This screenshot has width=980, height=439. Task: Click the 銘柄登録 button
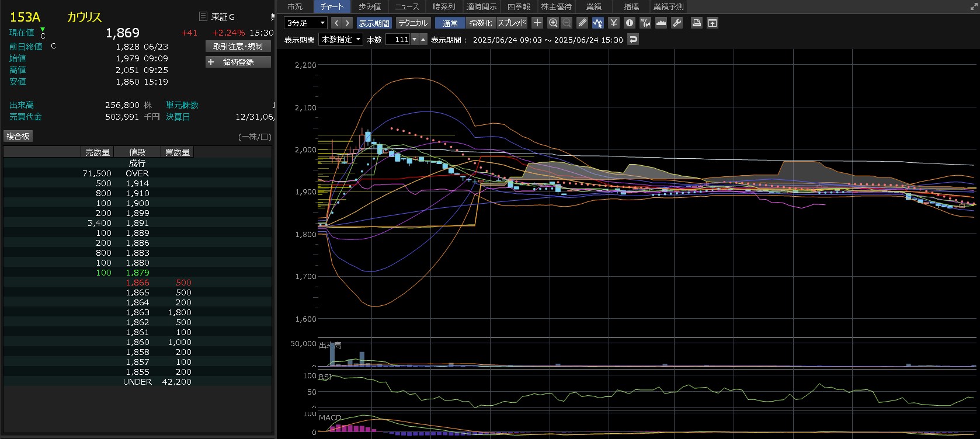pyautogui.click(x=238, y=62)
